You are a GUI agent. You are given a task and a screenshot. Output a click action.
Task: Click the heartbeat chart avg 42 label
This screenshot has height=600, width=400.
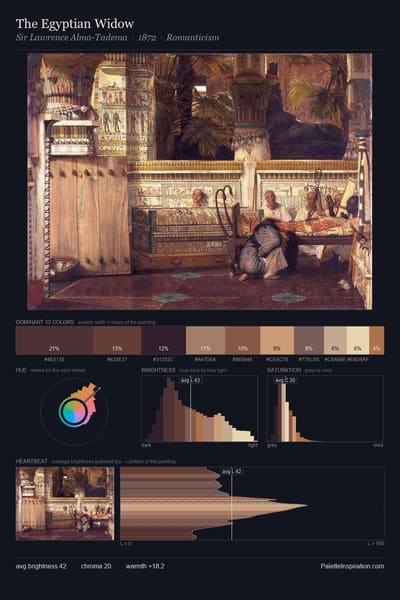point(232,471)
